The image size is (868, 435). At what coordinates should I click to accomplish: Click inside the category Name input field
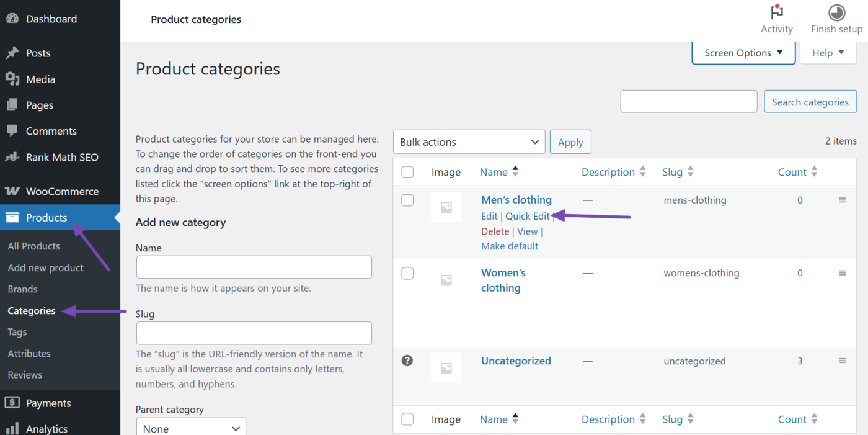coord(254,267)
